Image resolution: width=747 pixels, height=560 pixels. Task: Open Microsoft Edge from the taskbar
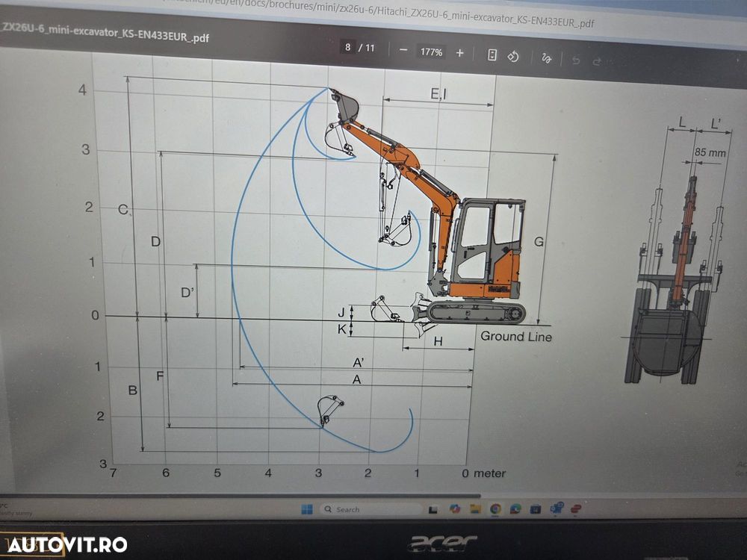[x=515, y=508]
